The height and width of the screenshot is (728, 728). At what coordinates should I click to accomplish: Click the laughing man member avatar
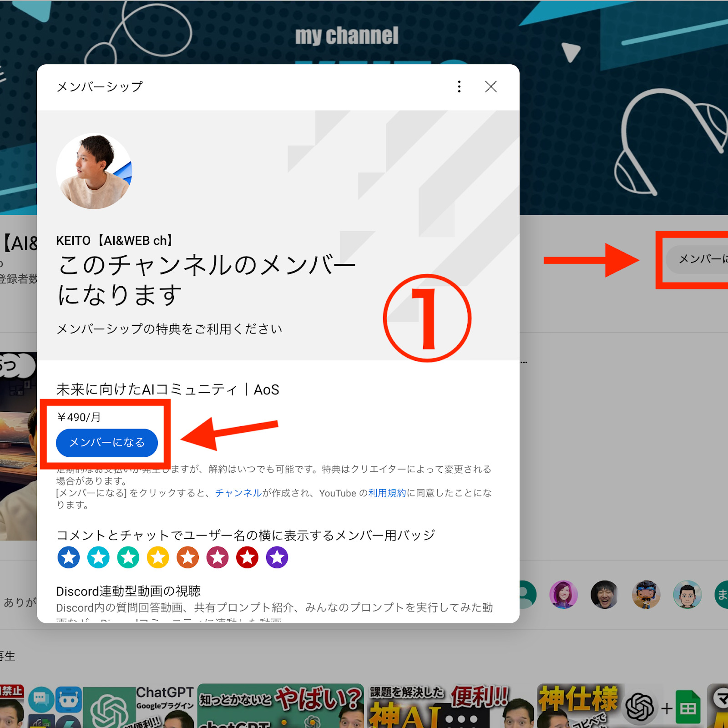[x=605, y=595]
